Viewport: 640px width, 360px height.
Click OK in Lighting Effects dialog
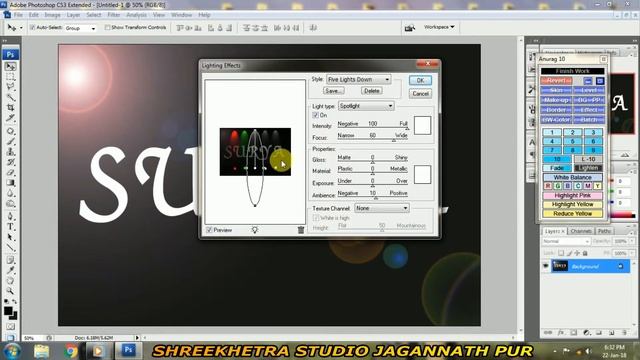420,80
